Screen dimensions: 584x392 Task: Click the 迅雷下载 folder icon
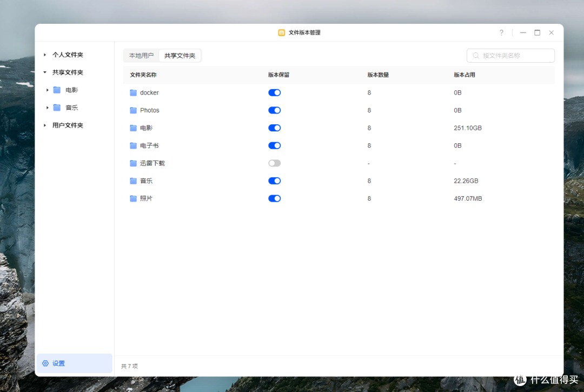click(x=133, y=163)
